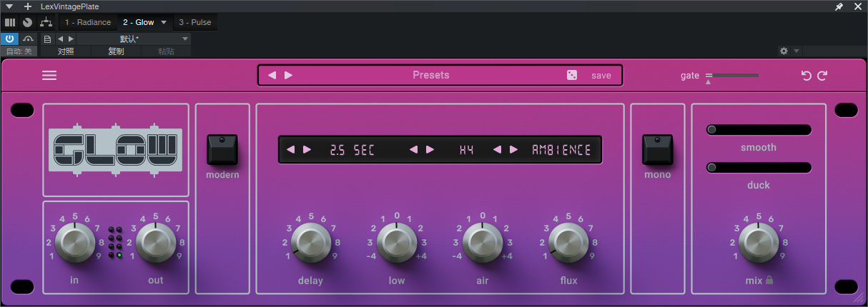This screenshot has width=868, height=307.
Task: Close the LexVintagePlate window
Action: click(858, 6)
